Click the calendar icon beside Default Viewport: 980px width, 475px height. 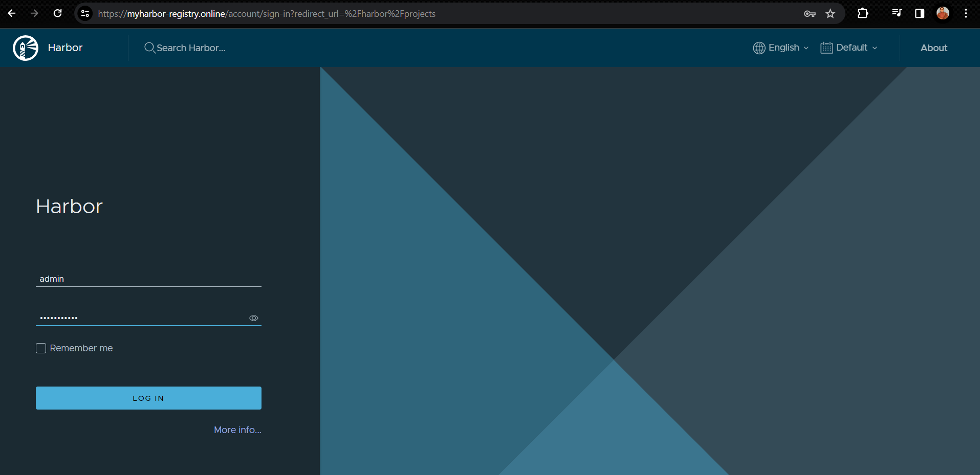coord(826,48)
